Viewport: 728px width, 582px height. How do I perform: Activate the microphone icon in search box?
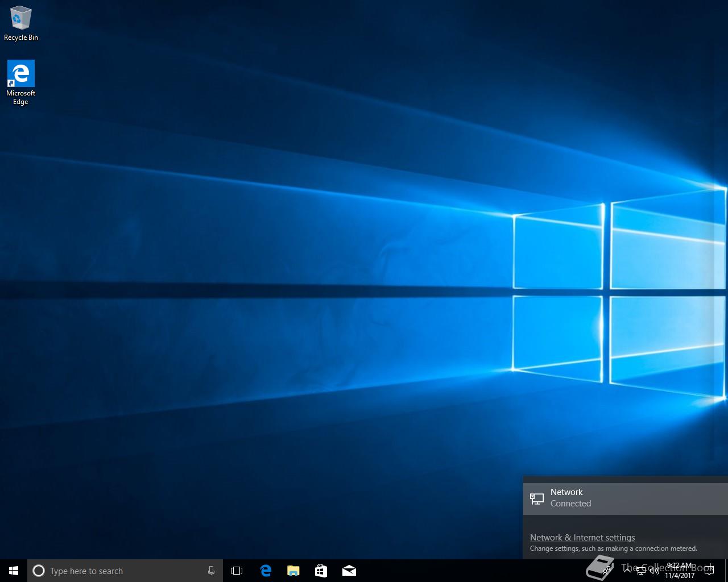(211, 571)
